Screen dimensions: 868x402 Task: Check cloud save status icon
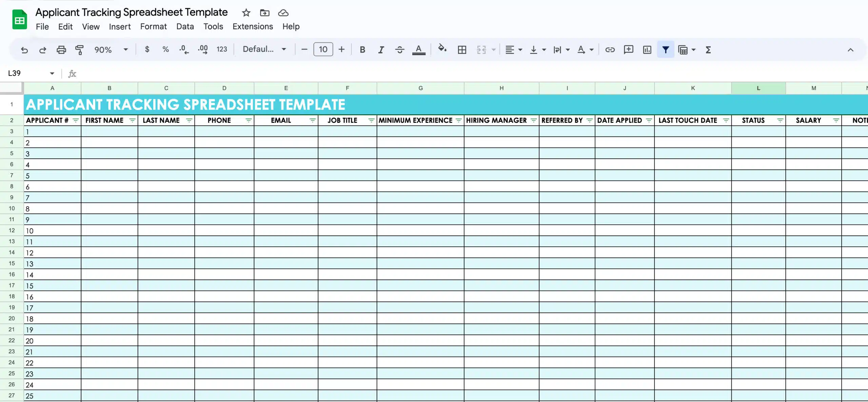(283, 13)
